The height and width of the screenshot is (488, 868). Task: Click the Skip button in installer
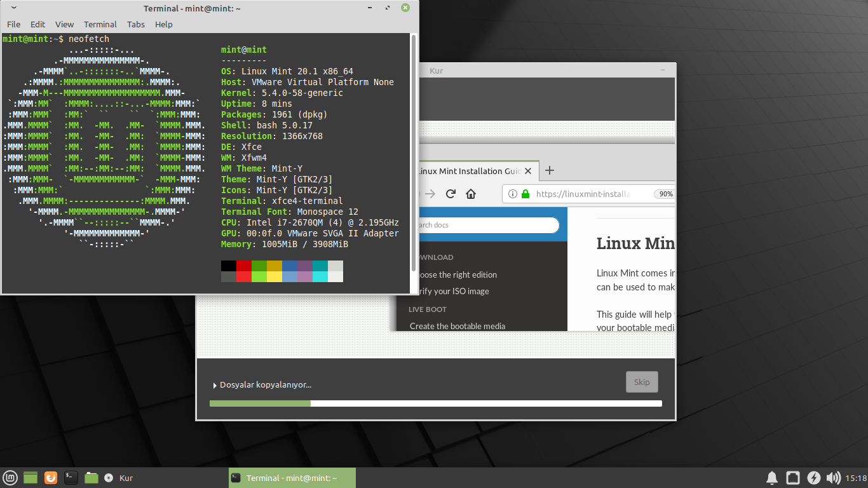pyautogui.click(x=642, y=382)
